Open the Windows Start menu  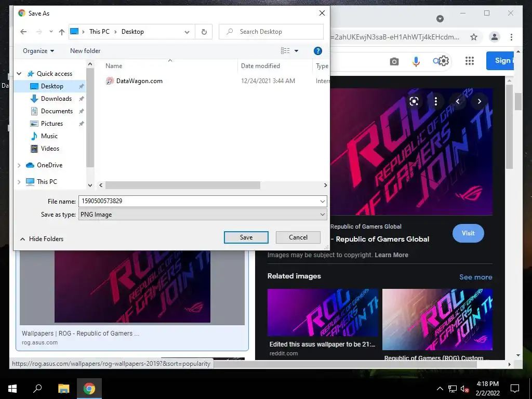point(12,389)
